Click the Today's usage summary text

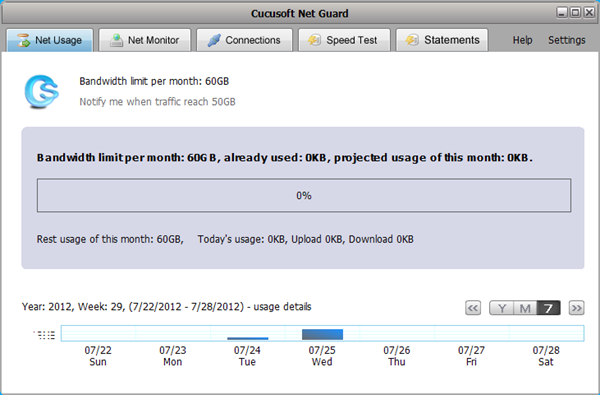tap(305, 239)
